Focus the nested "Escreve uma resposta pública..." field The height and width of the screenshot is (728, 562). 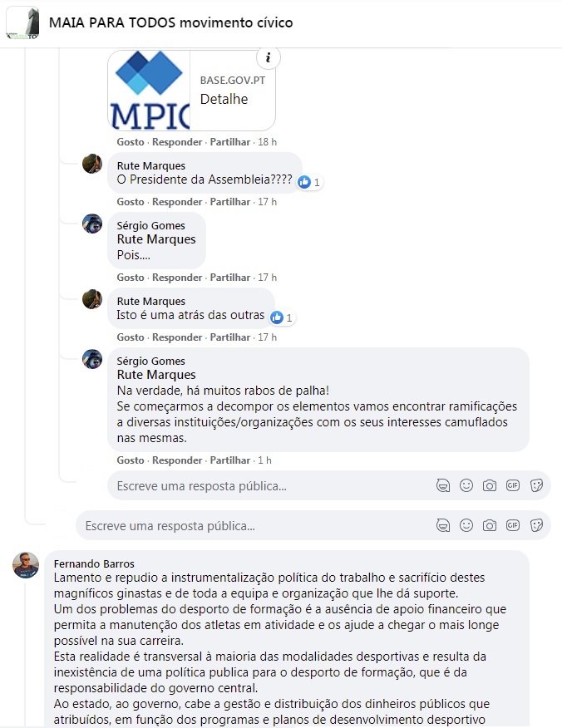pyautogui.click(x=329, y=485)
